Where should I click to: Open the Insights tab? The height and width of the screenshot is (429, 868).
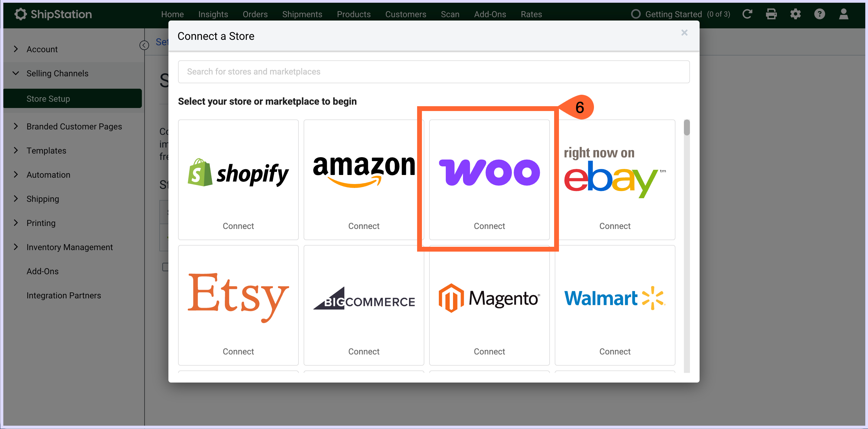click(x=213, y=14)
